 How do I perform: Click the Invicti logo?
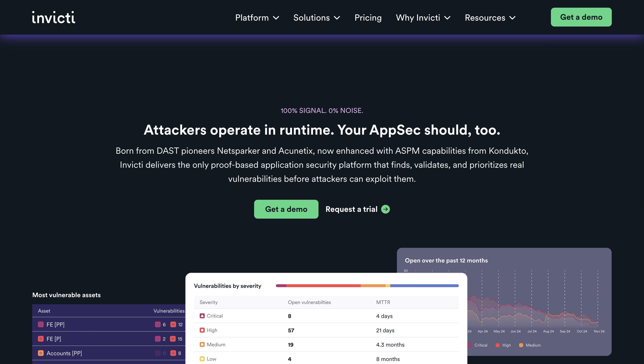click(x=53, y=17)
